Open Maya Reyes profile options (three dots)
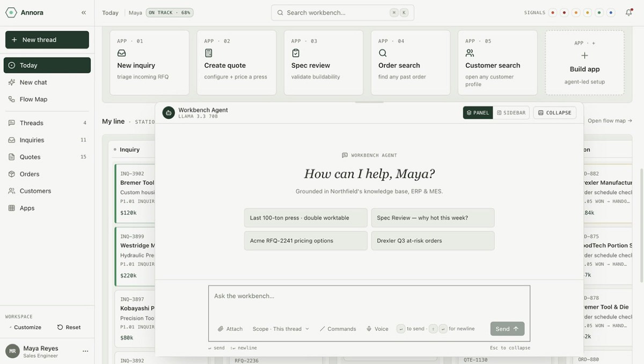This screenshot has height=364, width=644. point(85,351)
